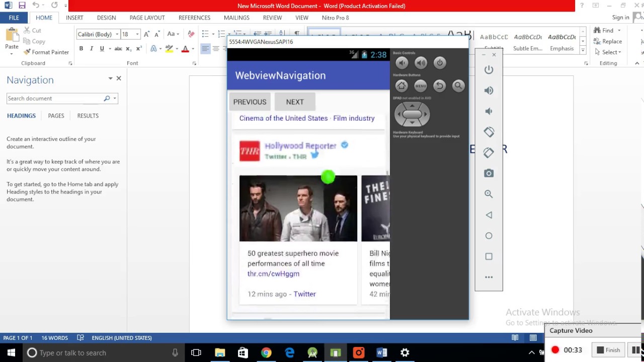644x362 pixels.
Task: Open the REFERENCES tab
Action: tap(194, 18)
